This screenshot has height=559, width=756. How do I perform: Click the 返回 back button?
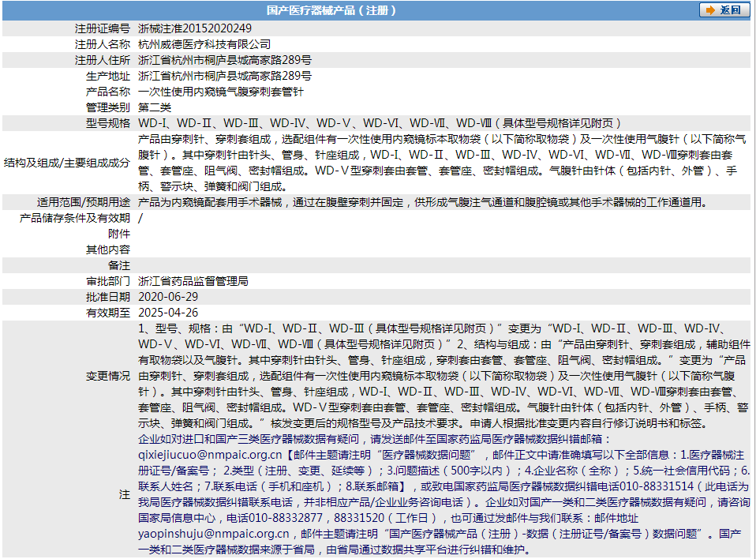[724, 10]
